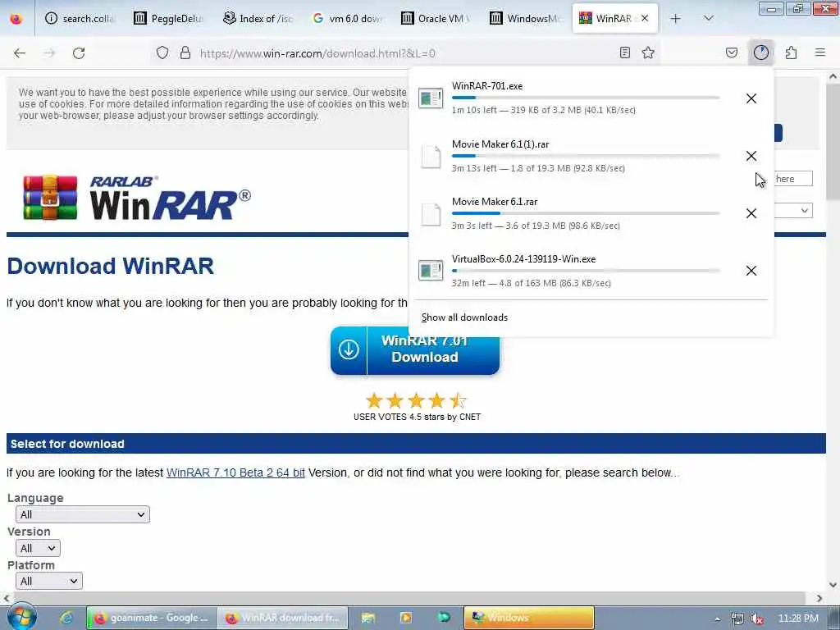Click the Movie Maker 6.1.rar progress bar
840x630 pixels.
click(x=586, y=213)
